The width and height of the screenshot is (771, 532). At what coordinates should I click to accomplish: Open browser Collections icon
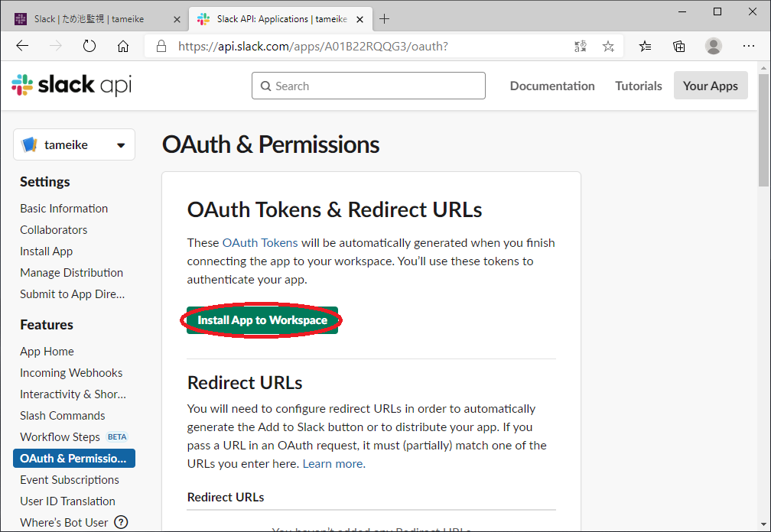tap(678, 46)
